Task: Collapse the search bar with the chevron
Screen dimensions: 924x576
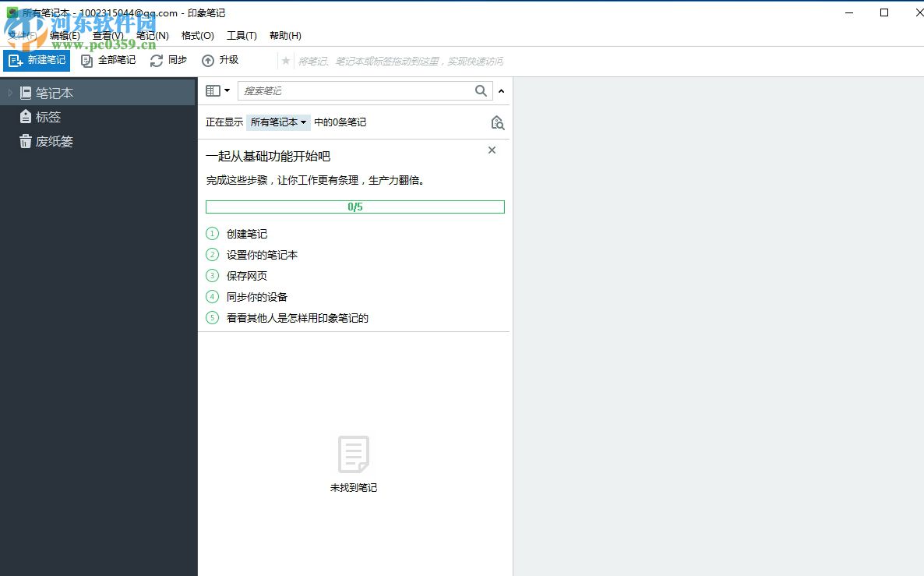Action: (502, 90)
